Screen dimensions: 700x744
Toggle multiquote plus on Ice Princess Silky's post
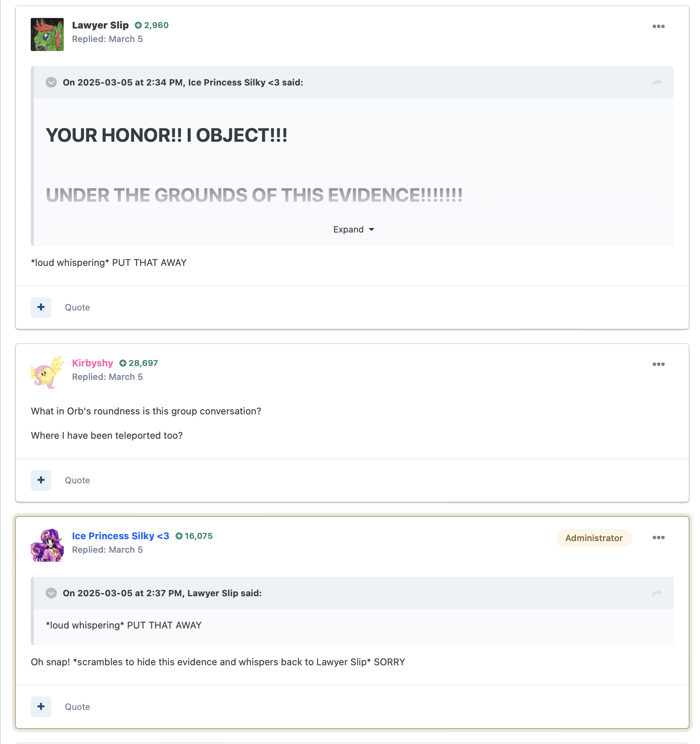coord(41,707)
